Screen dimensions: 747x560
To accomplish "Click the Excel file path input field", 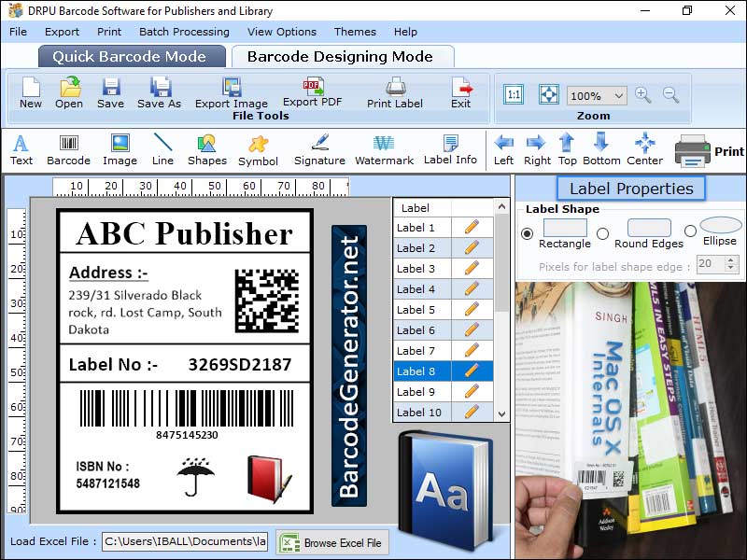I will click(x=184, y=542).
